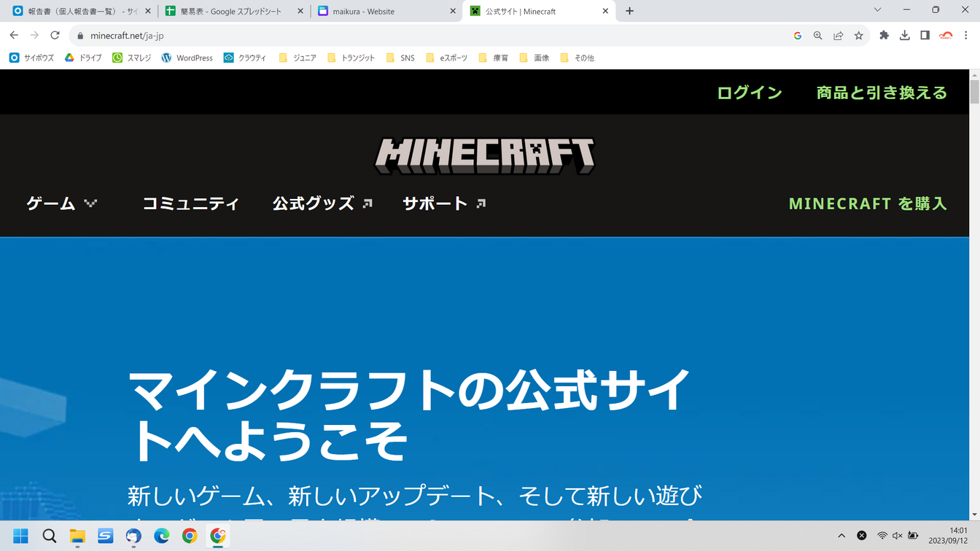980x551 pixels.
Task: Click the zoom magnifier icon in address bar
Action: (x=818, y=35)
